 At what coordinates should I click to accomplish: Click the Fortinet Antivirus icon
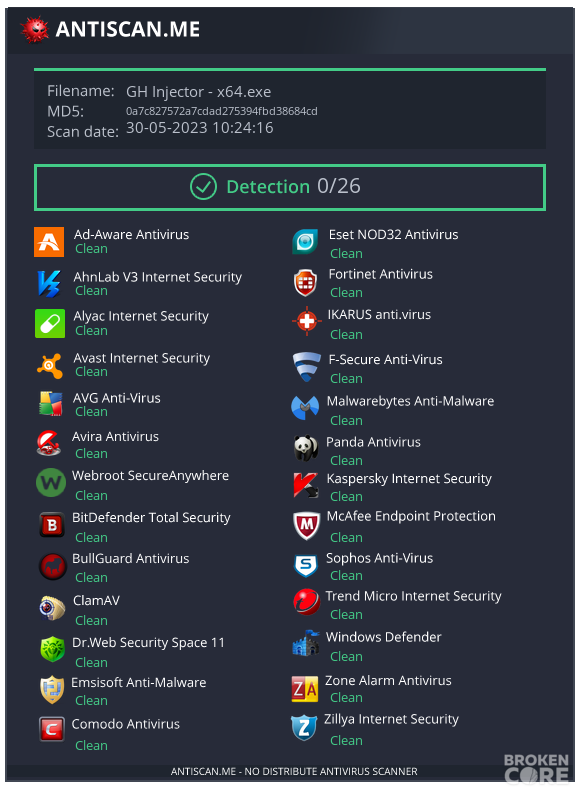[x=305, y=283]
